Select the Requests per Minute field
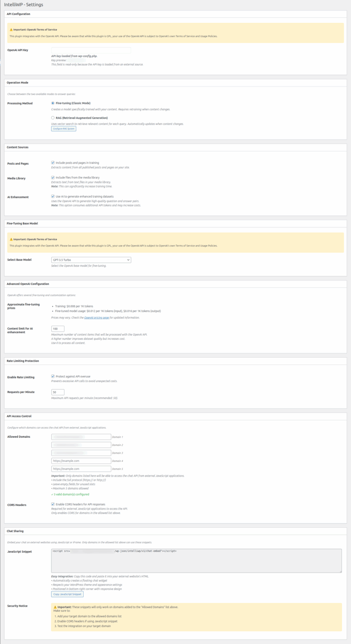The height and width of the screenshot is (644, 351). pos(58,392)
